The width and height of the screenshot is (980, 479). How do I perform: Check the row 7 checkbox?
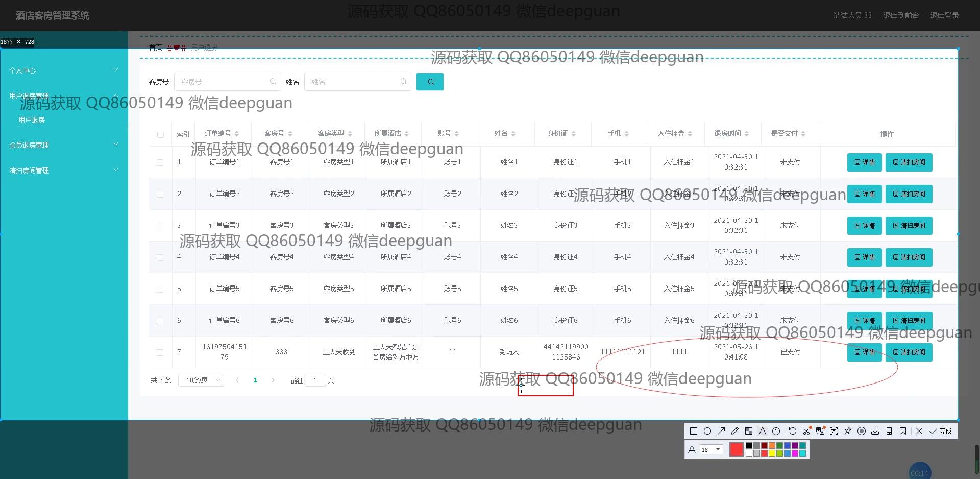click(x=160, y=352)
